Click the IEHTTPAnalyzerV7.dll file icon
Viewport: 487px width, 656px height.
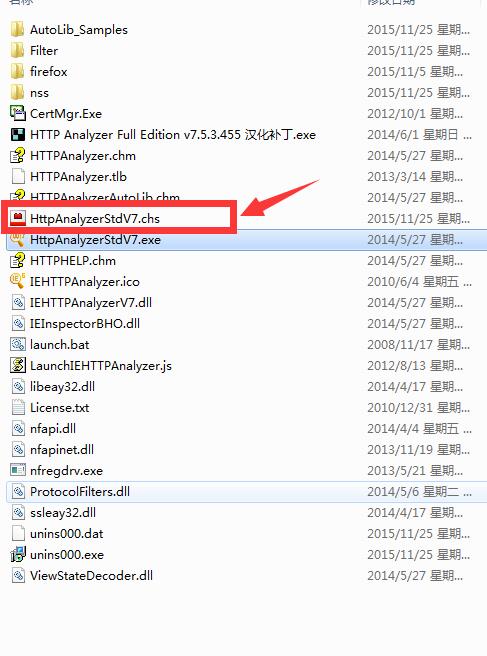18,302
